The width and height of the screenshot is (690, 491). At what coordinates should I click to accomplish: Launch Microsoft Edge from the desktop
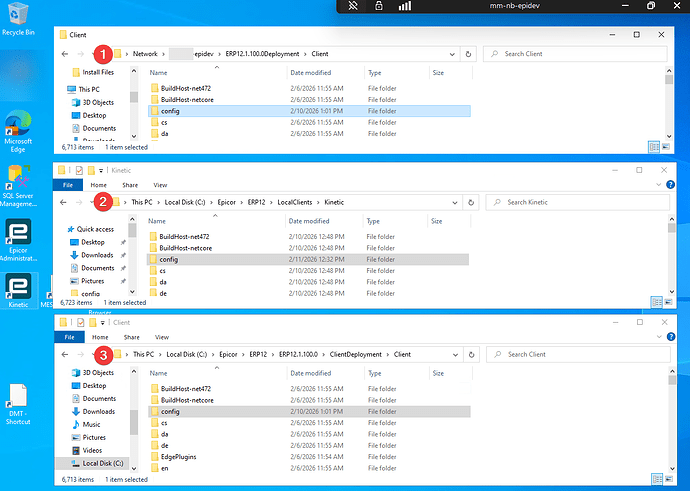(x=18, y=131)
